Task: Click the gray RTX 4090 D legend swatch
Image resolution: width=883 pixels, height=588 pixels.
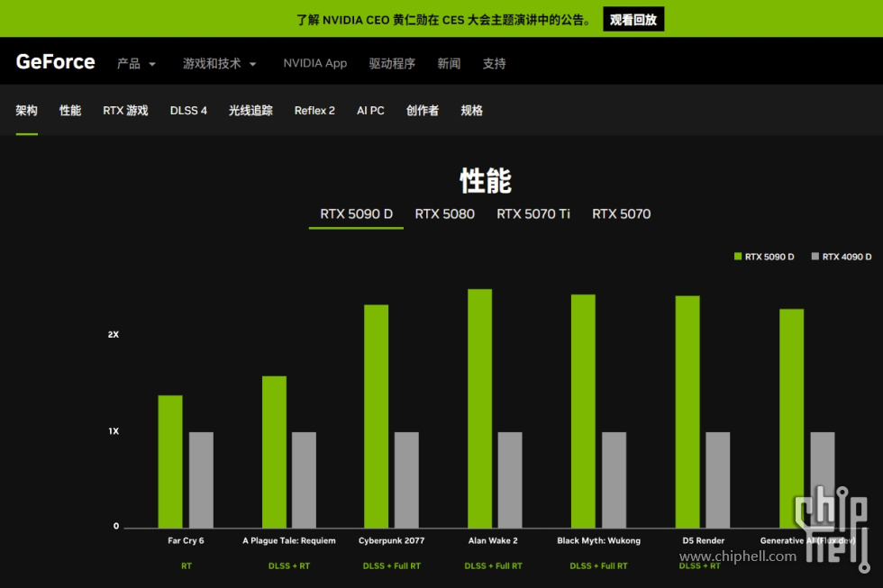Action: (815, 257)
